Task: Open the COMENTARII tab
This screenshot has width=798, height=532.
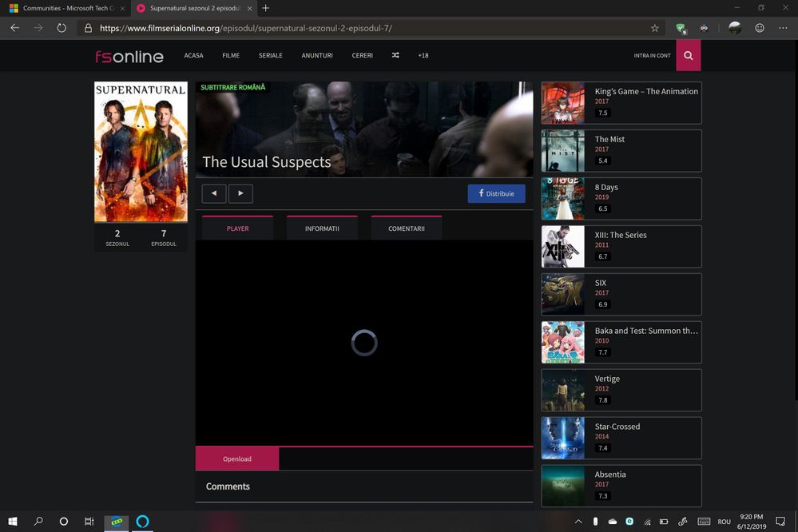Action: coord(406,228)
